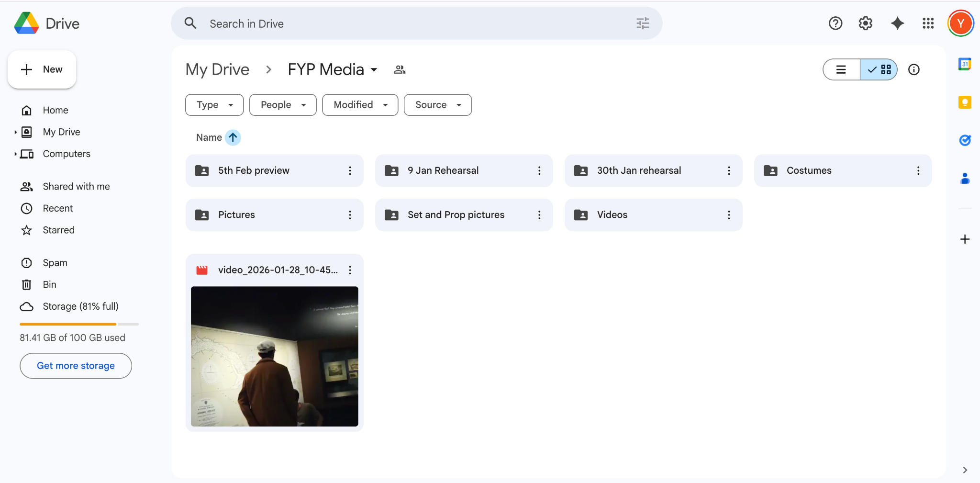Expand the Modified filter dropdown
The height and width of the screenshot is (483, 980).
point(360,105)
